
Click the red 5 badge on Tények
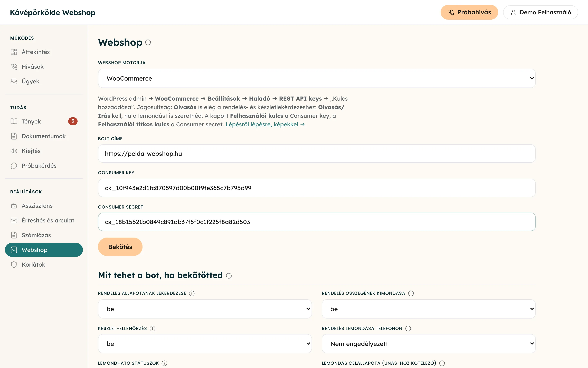coord(73,121)
